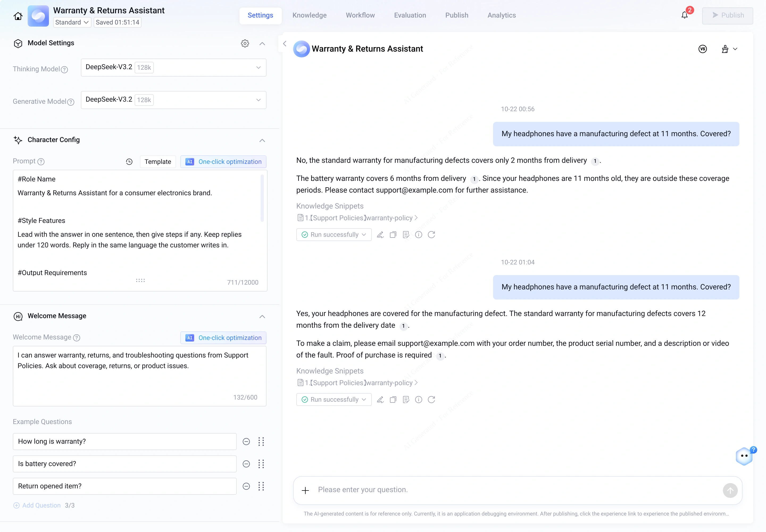
Task: Click the attachment plus icon in chat input
Action: [305, 490]
